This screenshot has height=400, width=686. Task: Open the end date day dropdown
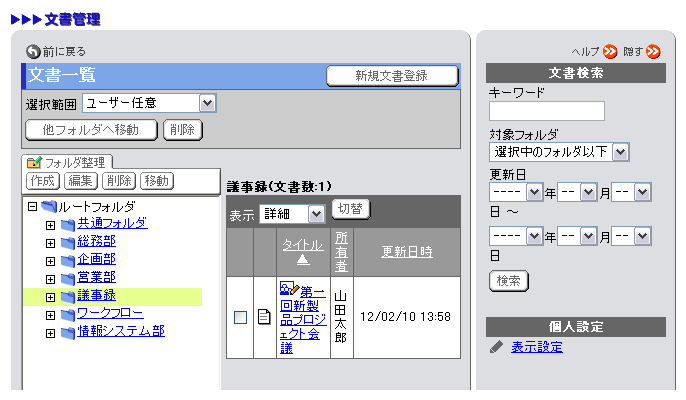[631, 236]
